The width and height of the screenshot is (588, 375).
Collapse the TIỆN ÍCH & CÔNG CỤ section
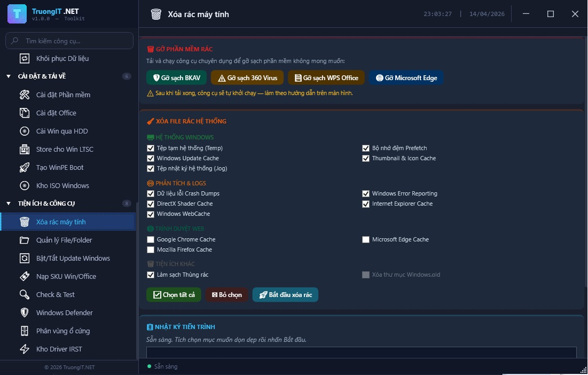[x=9, y=204]
